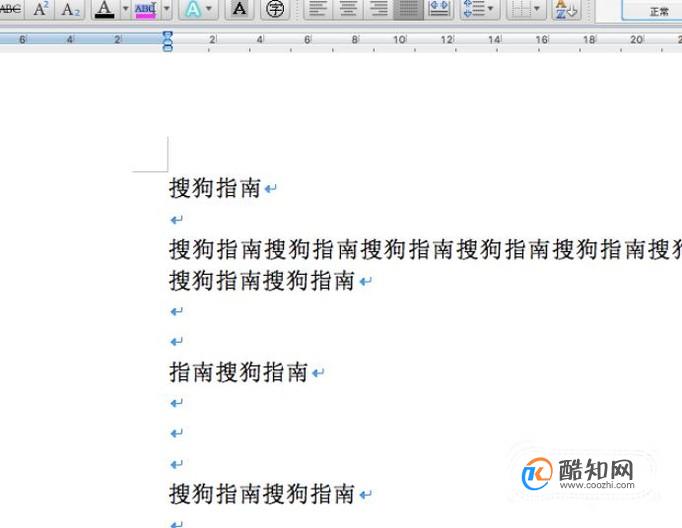Click the distributed alignment button
This screenshot has height=528, width=682.
[439, 9]
